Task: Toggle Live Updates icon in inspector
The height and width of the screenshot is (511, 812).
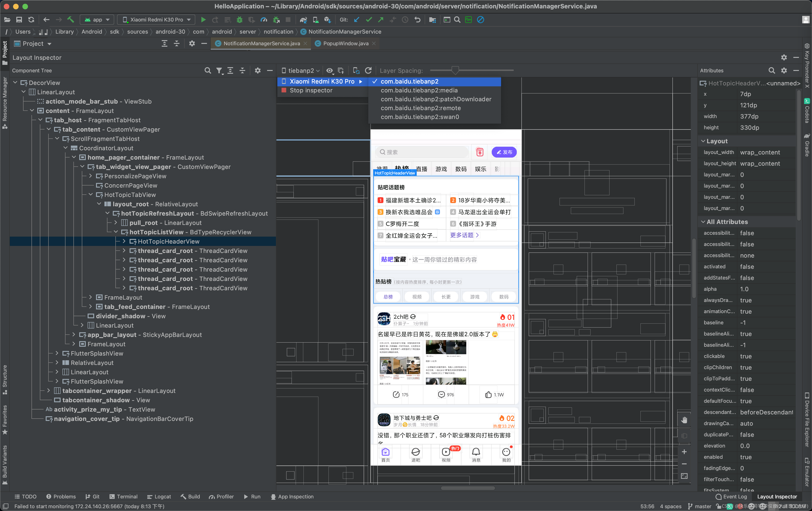Action: point(356,70)
